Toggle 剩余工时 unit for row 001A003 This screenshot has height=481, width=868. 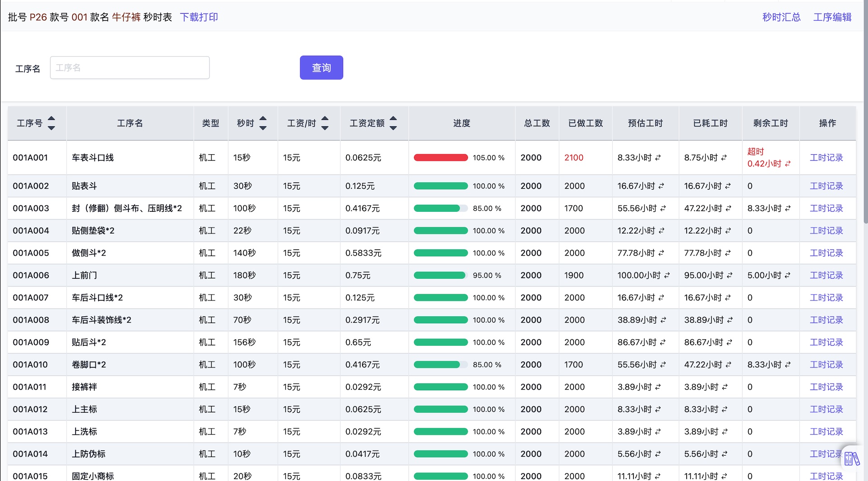(788, 209)
